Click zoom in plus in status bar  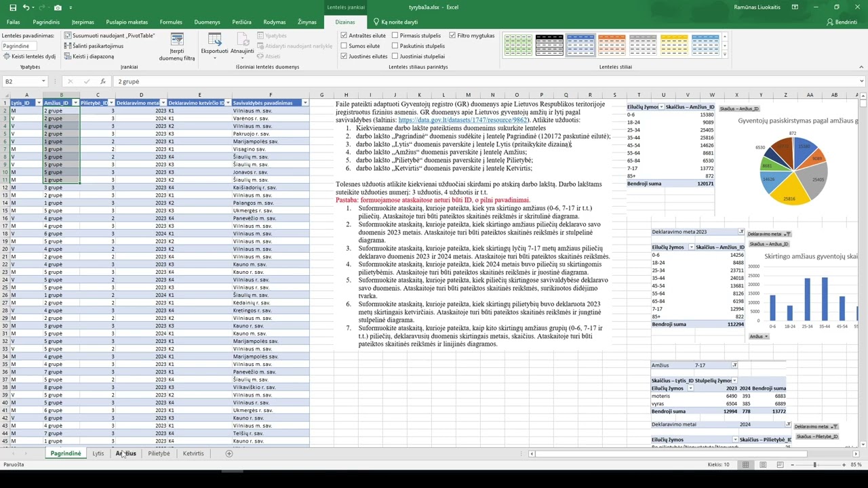tap(844, 465)
